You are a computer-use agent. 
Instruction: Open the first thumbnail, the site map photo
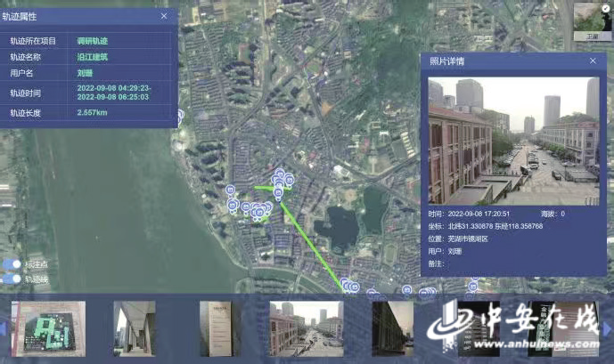click(48, 328)
